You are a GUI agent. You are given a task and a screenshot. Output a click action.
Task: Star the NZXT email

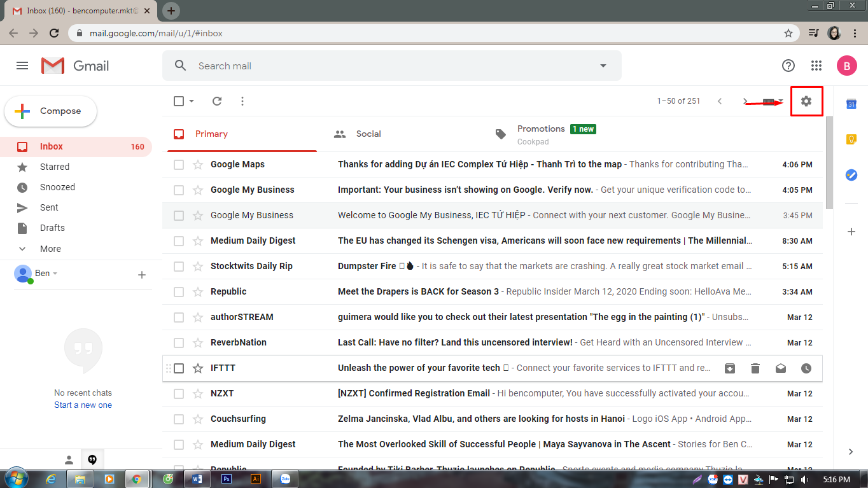click(x=198, y=393)
